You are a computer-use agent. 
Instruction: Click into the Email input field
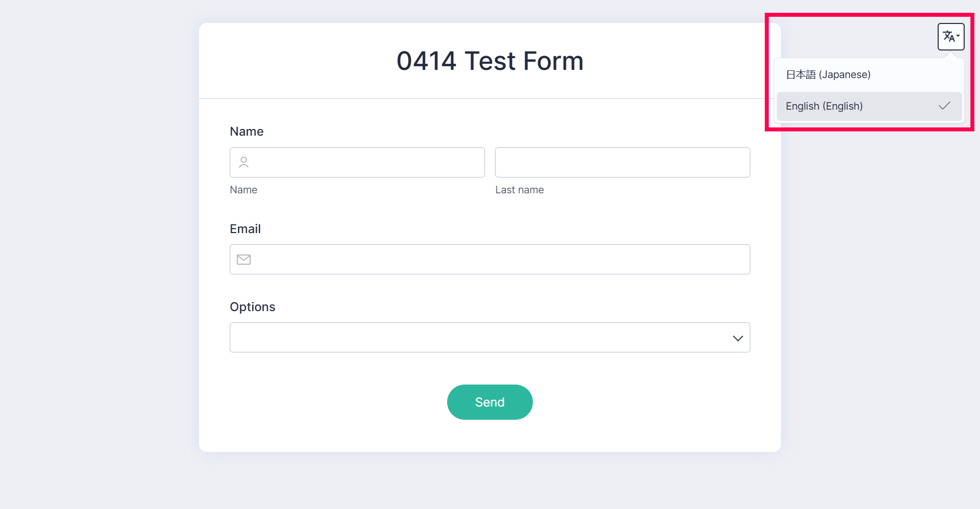click(500, 260)
